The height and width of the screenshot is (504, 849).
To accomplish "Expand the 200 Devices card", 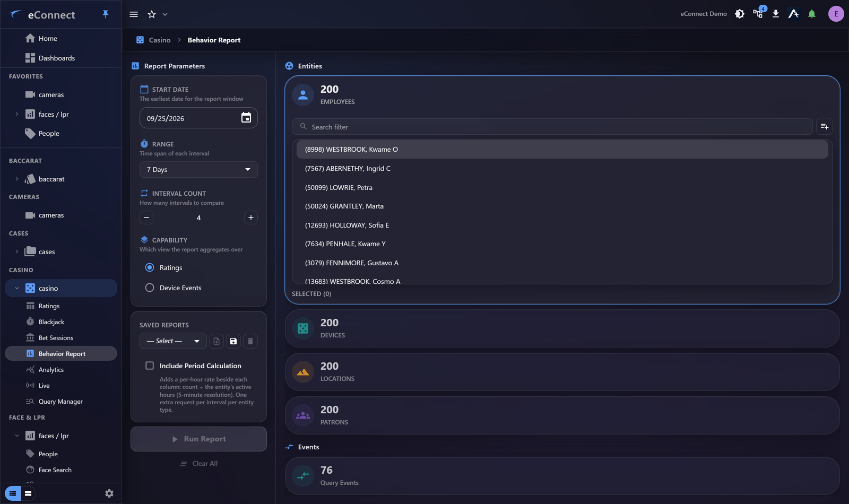I will pyautogui.click(x=562, y=328).
